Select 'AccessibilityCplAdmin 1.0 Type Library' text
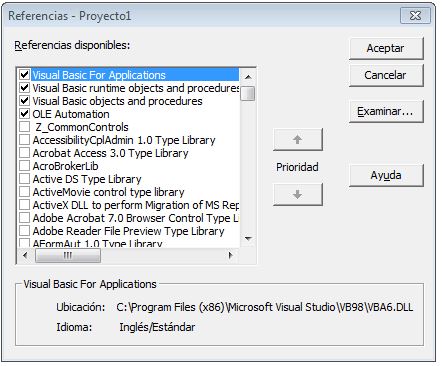Image resolution: width=442 pixels, height=366 pixels. pyautogui.click(x=124, y=140)
